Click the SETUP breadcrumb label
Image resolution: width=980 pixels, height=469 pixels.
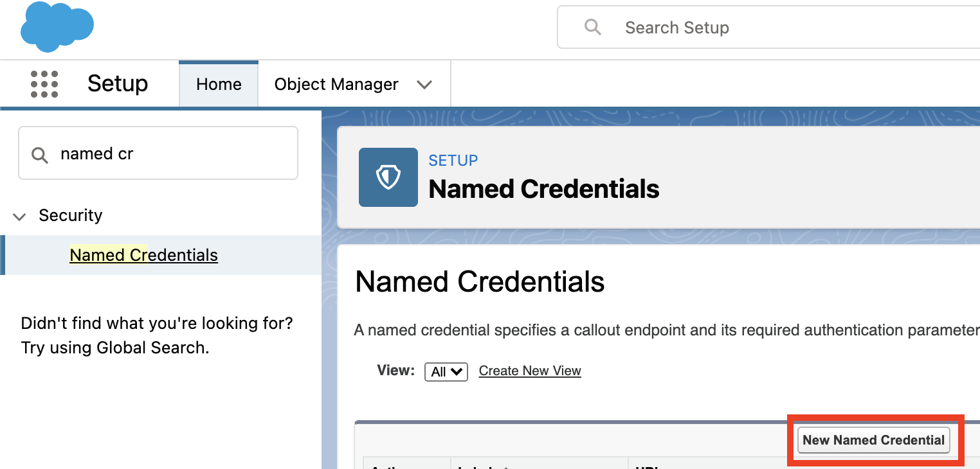pos(453,161)
